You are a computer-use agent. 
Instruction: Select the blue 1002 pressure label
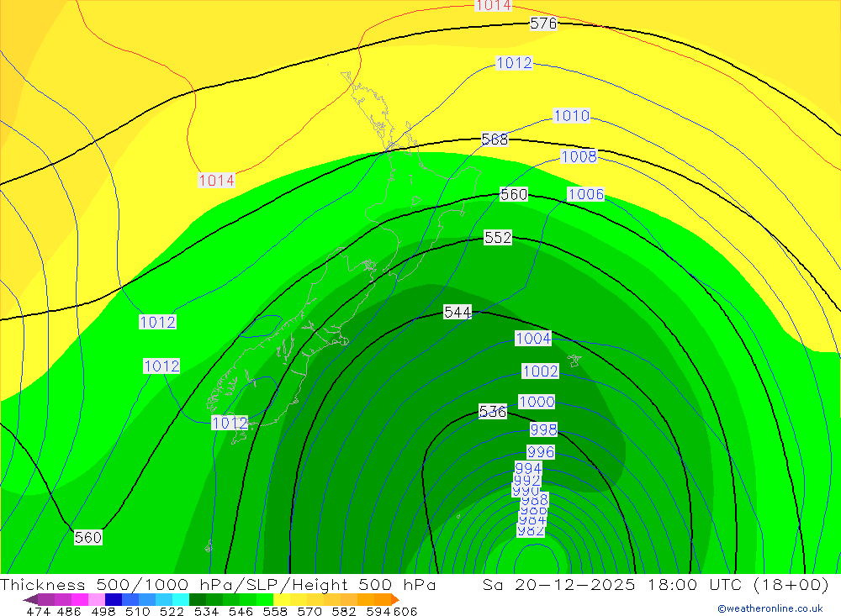540,371
